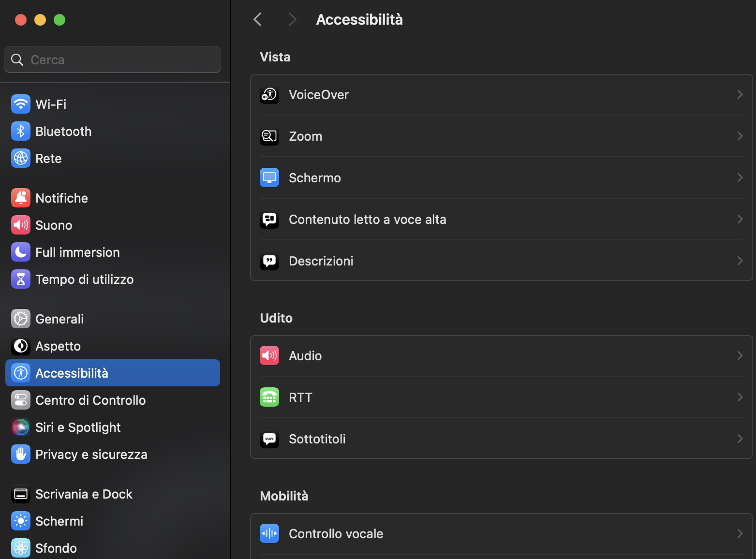
Task: Click the Sottotitoli captions icon
Action: click(269, 439)
